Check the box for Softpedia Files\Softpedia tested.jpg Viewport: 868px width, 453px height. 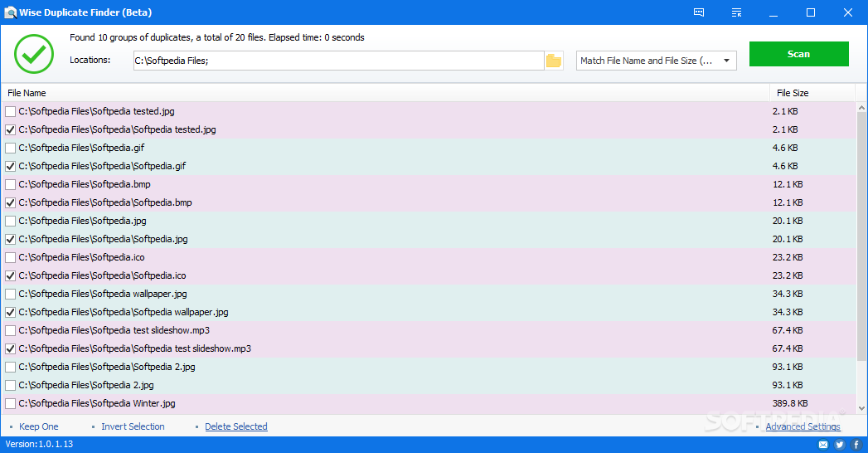pos(10,111)
